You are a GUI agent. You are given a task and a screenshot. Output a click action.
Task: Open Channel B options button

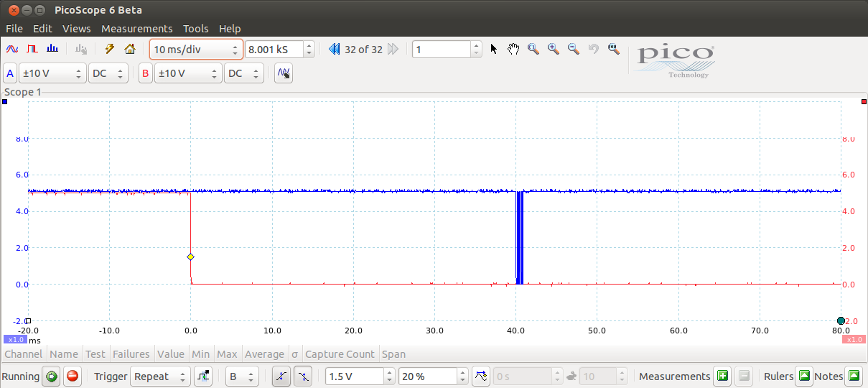point(146,73)
